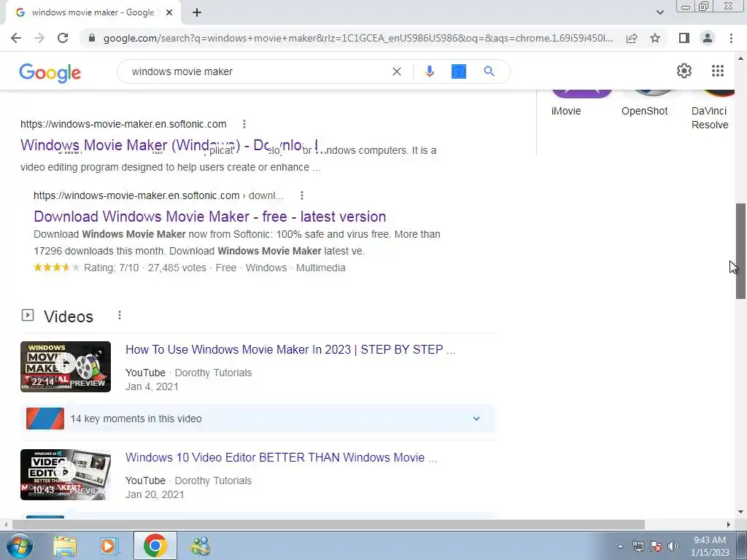Click the horizontal scrollbar thumb
747x560 pixels.
(x=328, y=524)
